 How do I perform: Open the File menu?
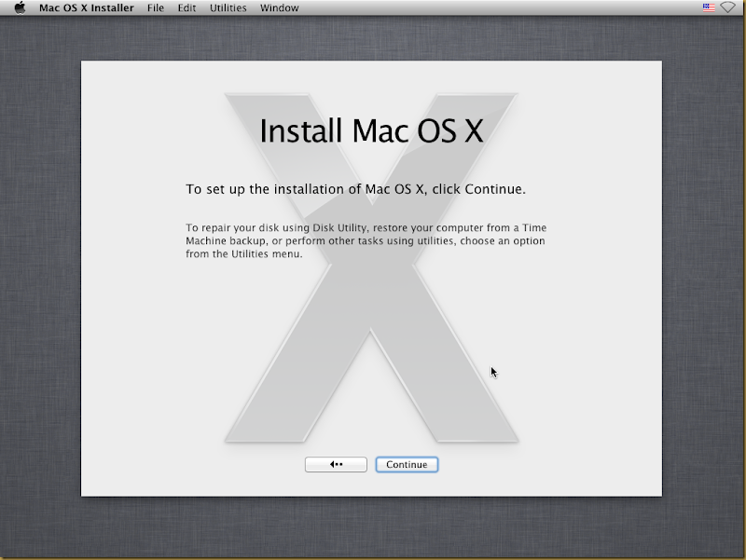(156, 8)
